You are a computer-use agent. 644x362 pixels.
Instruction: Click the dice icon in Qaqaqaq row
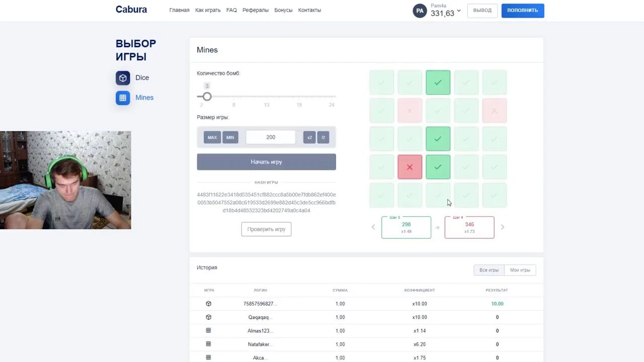click(x=208, y=317)
